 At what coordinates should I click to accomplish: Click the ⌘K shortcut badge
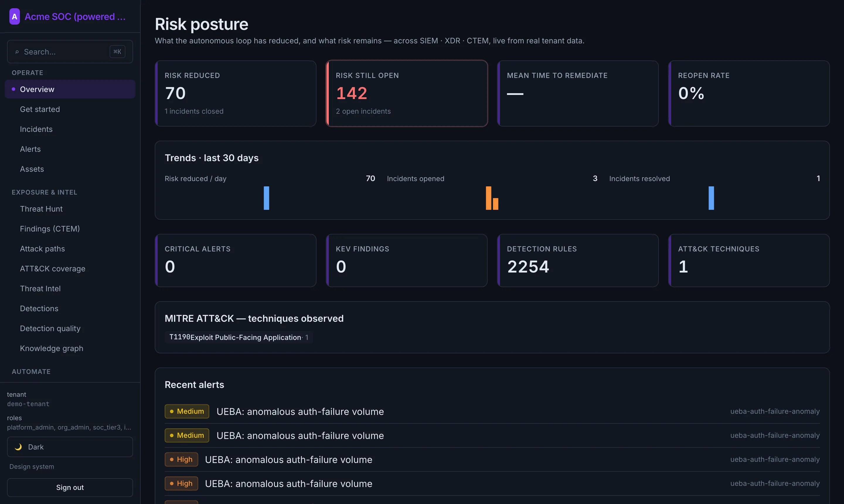(x=117, y=52)
